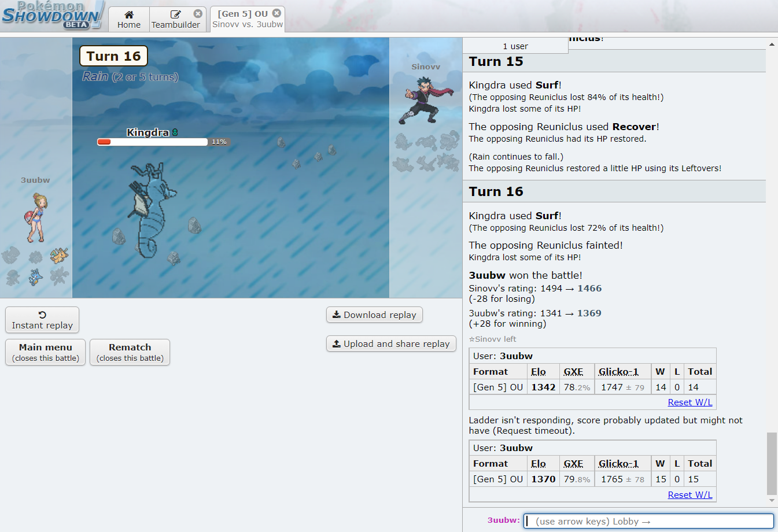
Task: Click Reset W/L under the Elo 1370 table
Action: click(x=690, y=495)
